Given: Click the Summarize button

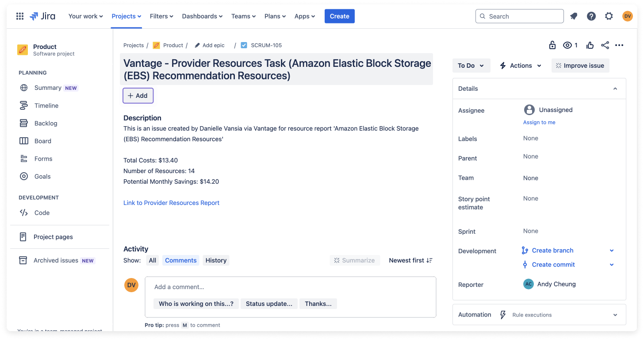Looking at the screenshot, I should click(x=354, y=260).
